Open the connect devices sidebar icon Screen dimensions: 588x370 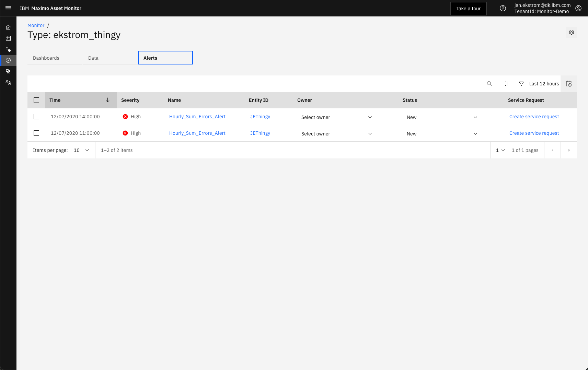(8, 49)
